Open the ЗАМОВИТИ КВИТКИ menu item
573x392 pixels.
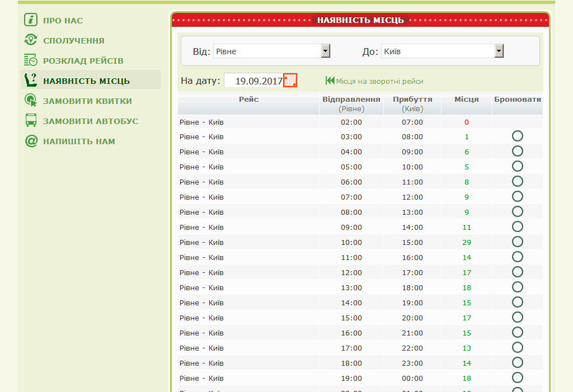click(87, 101)
